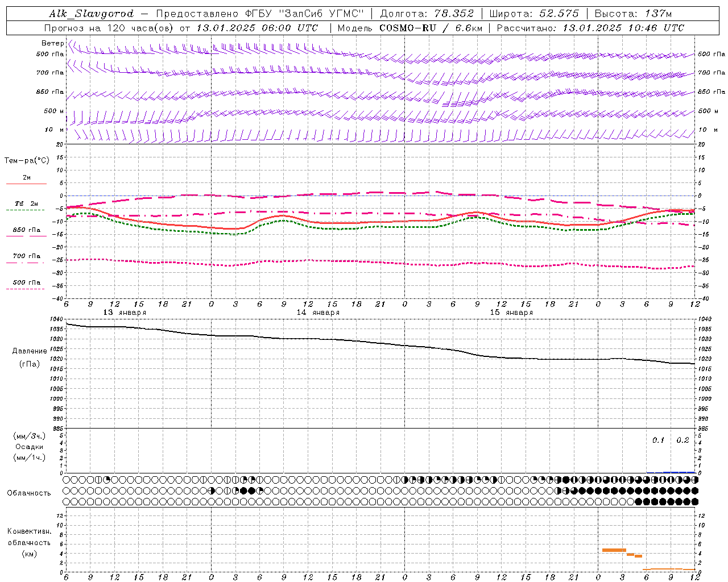
Task: Click the Облачность cloud cover label
Action: (x=28, y=493)
